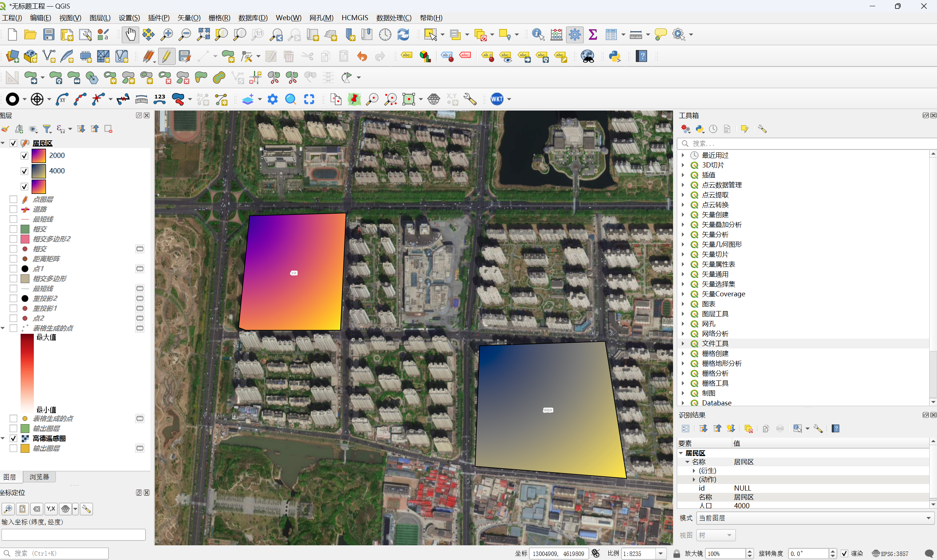Screen dimensions: 937x560
Task: Click the Identify Features tool icon
Action: click(538, 35)
